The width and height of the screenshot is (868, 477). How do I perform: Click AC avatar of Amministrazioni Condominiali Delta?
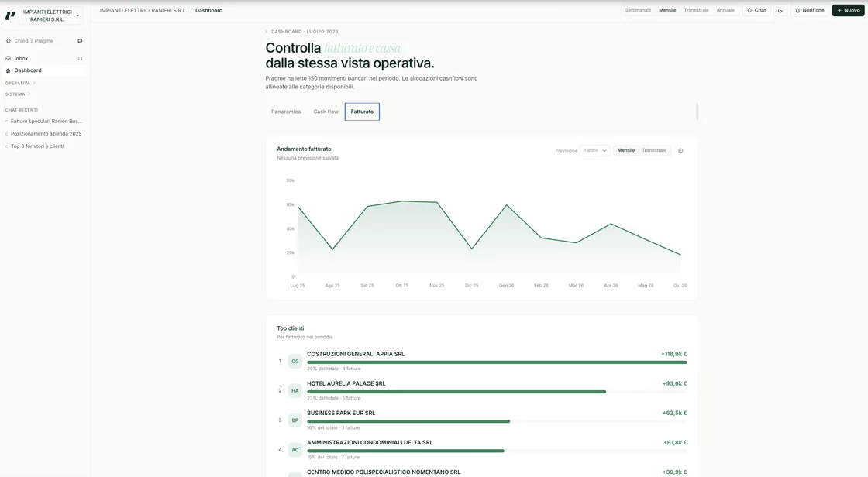(x=295, y=450)
